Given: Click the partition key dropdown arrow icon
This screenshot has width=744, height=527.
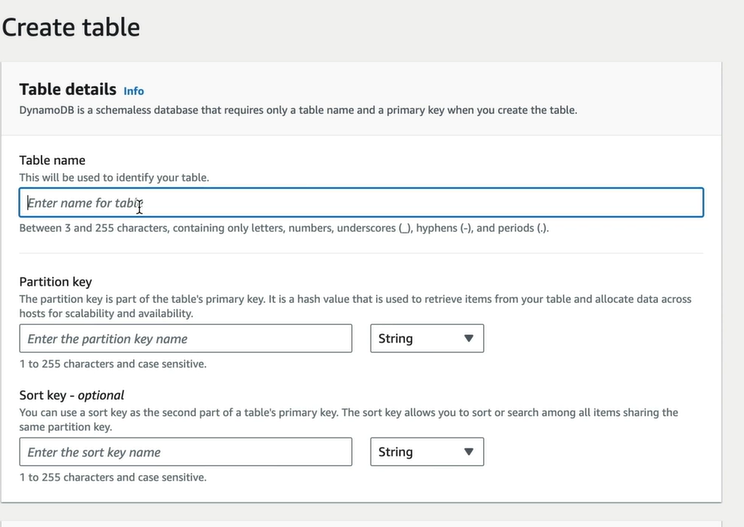Looking at the screenshot, I should [469, 338].
